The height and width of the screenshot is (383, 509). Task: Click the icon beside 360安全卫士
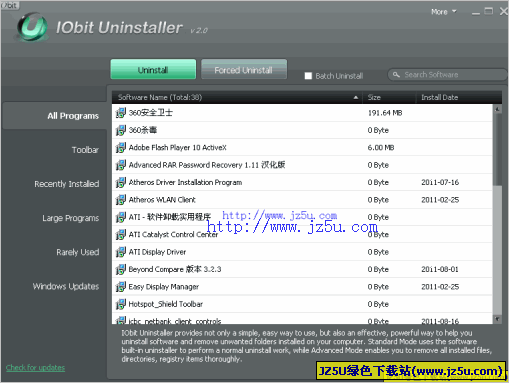tap(121, 113)
